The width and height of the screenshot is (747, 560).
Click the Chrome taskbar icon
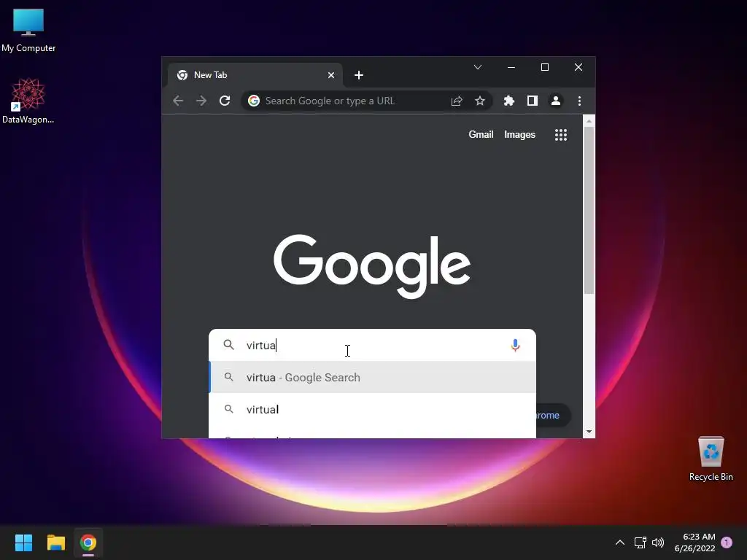(88, 542)
